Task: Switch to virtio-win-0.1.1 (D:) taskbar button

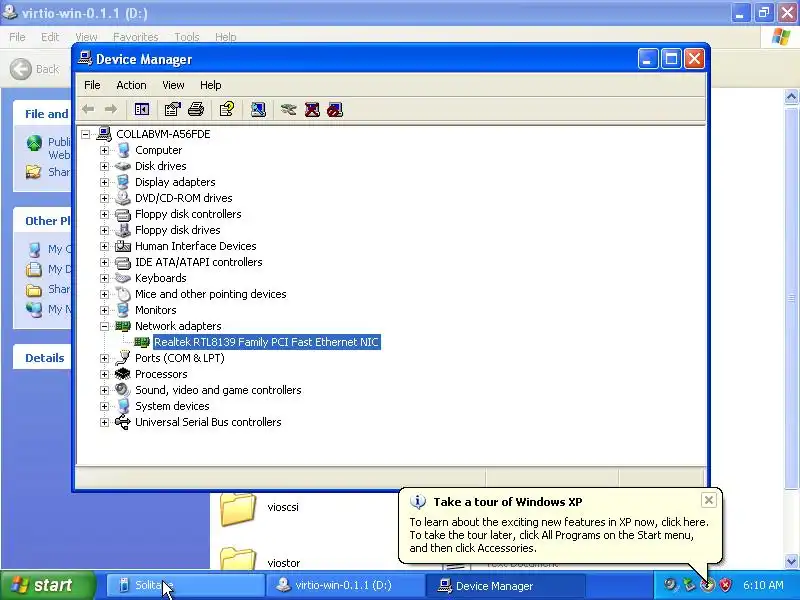Action: 345,585
